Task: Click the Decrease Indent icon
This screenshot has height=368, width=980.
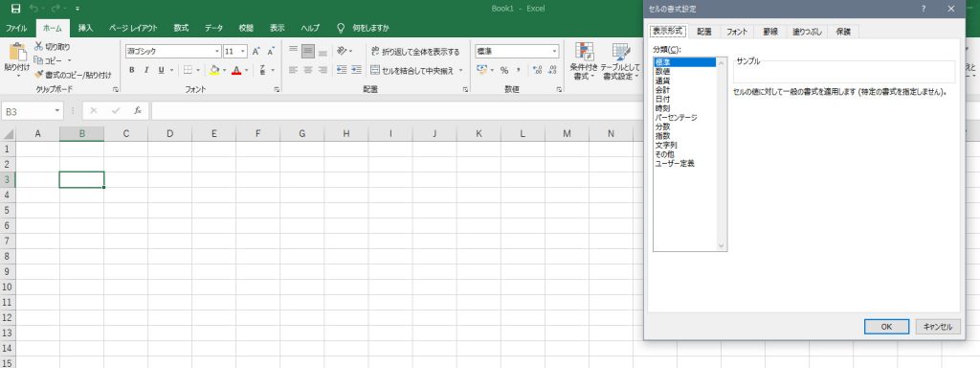Action: pyautogui.click(x=342, y=70)
